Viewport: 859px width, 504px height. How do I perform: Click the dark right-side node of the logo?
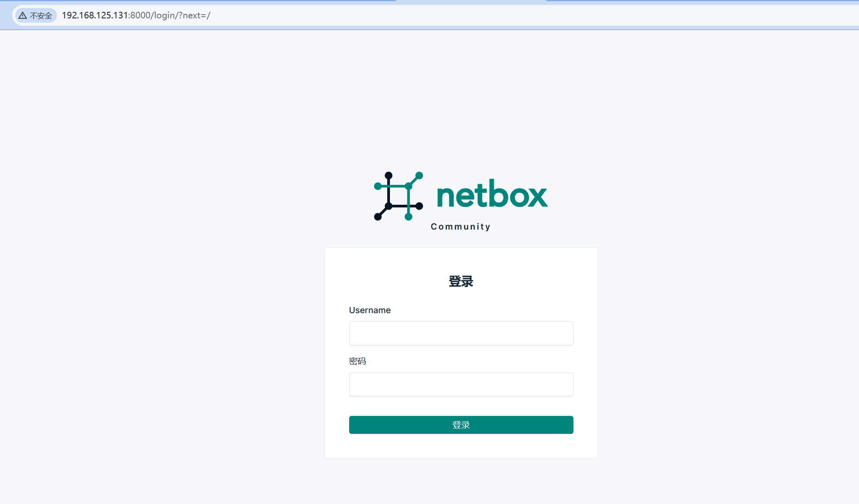(x=419, y=206)
